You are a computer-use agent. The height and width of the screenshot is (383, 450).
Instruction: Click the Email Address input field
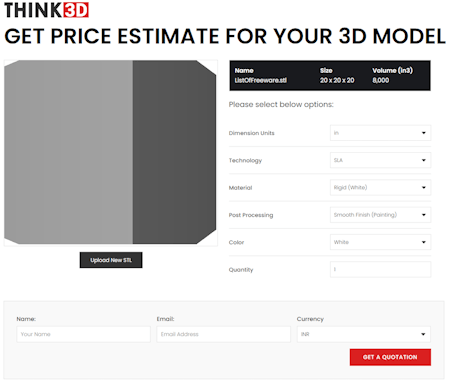pyautogui.click(x=223, y=334)
